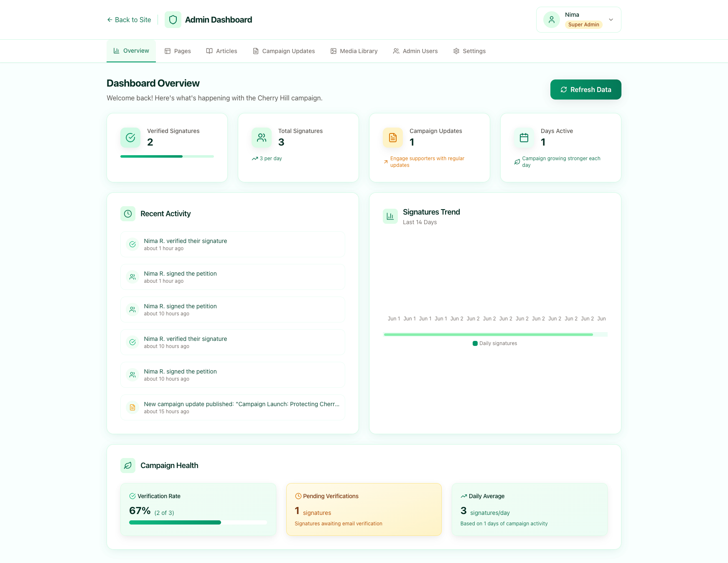
Task: Select the Admin Users tab
Action: pyautogui.click(x=415, y=51)
